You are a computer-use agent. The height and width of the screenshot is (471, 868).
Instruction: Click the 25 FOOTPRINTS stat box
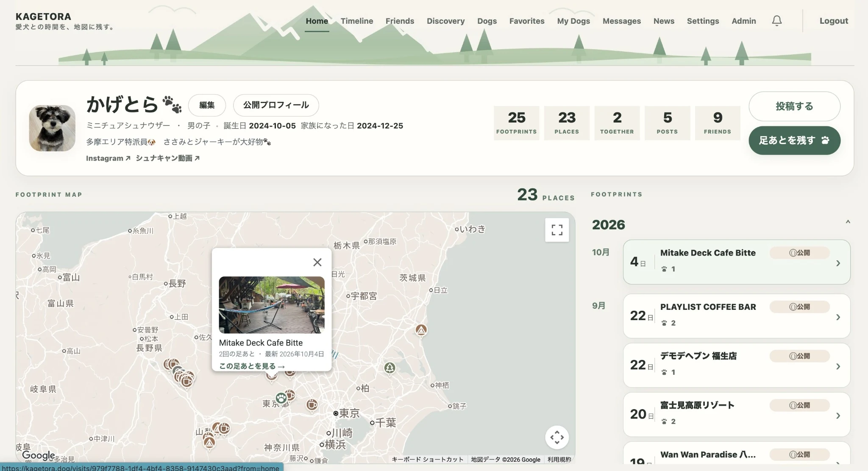516,123
